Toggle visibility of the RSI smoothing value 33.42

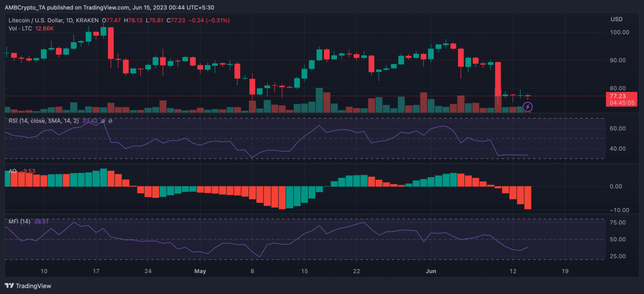pyautogui.click(x=90, y=121)
